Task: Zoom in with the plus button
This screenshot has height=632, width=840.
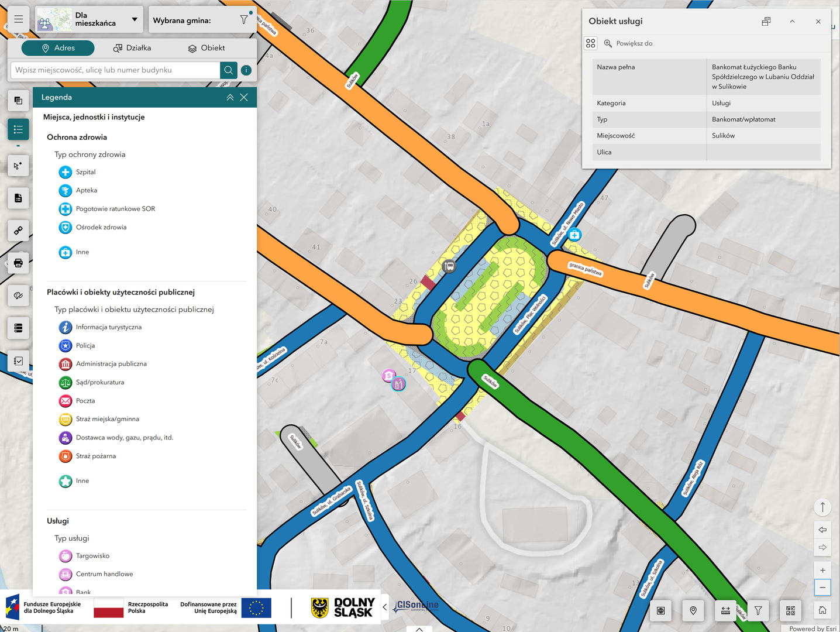Action: tap(822, 570)
